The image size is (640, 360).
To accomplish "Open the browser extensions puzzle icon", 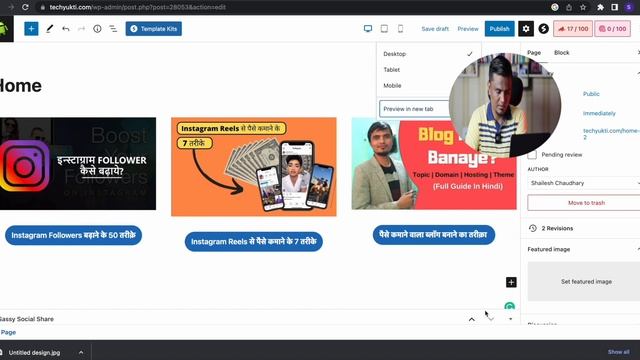I will coord(600,7).
